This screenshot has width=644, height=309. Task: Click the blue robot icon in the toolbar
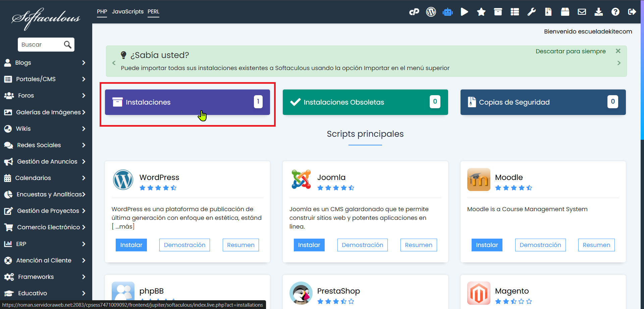pyautogui.click(x=448, y=12)
